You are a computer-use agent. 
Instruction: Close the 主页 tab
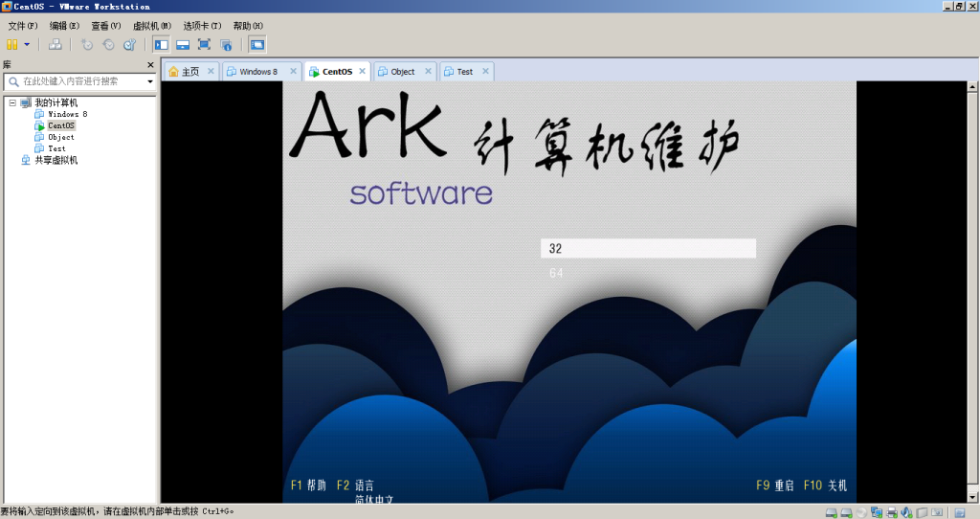(x=211, y=71)
